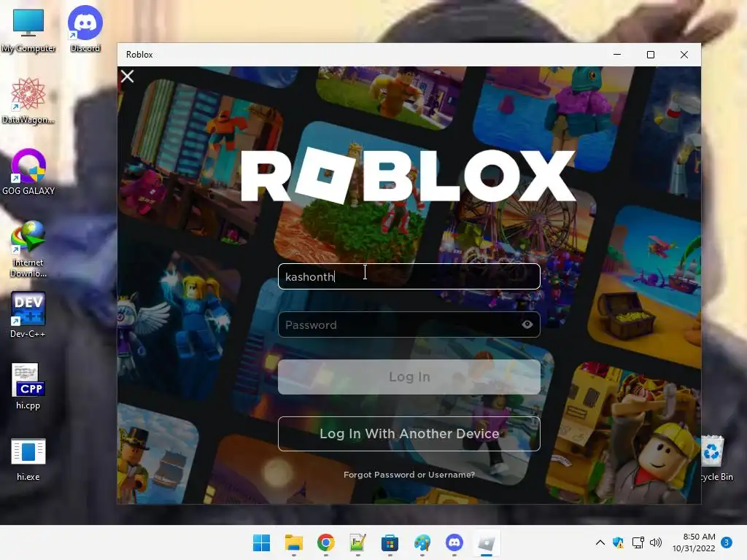Image resolution: width=747 pixels, height=560 pixels.
Task: Open Microsoft Store from the taskbar
Action: [390, 542]
